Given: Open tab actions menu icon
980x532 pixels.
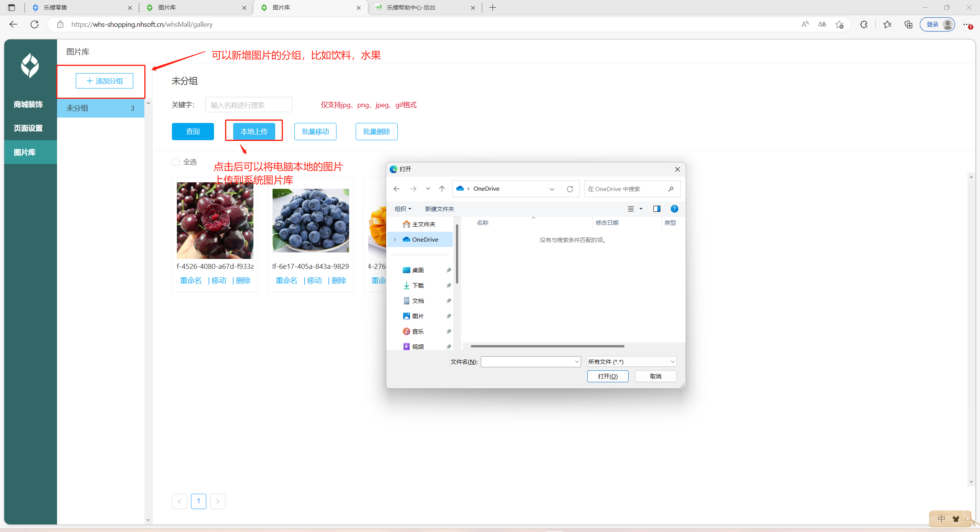Looking at the screenshot, I should point(11,7).
